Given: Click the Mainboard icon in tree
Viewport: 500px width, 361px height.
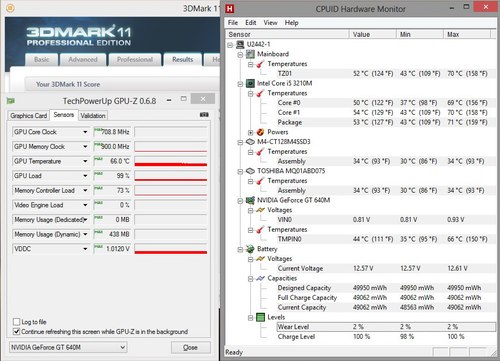Looking at the screenshot, I should 250,54.
